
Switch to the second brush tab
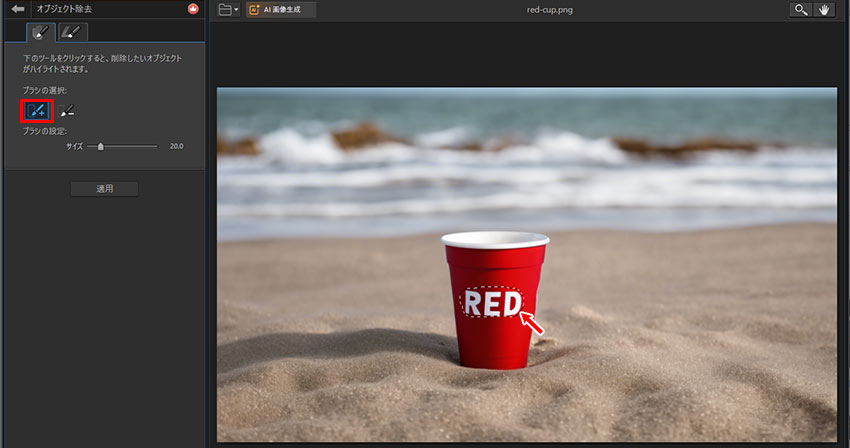coord(73,31)
